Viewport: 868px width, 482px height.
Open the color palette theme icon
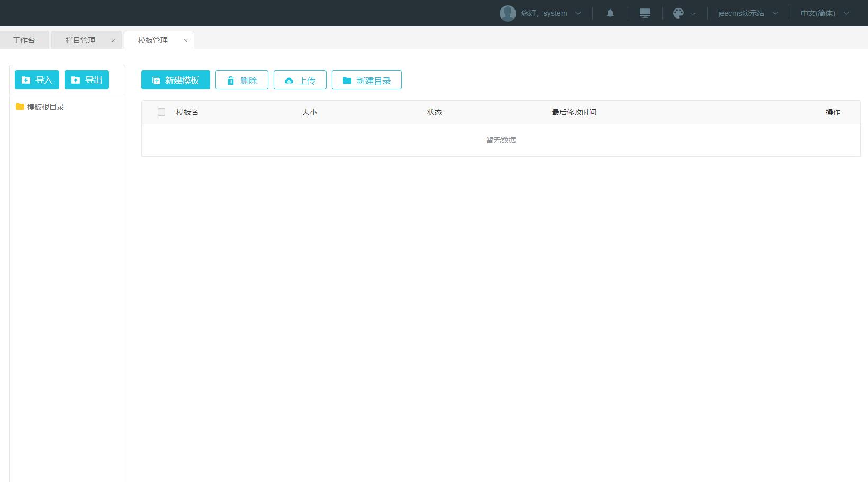point(678,13)
